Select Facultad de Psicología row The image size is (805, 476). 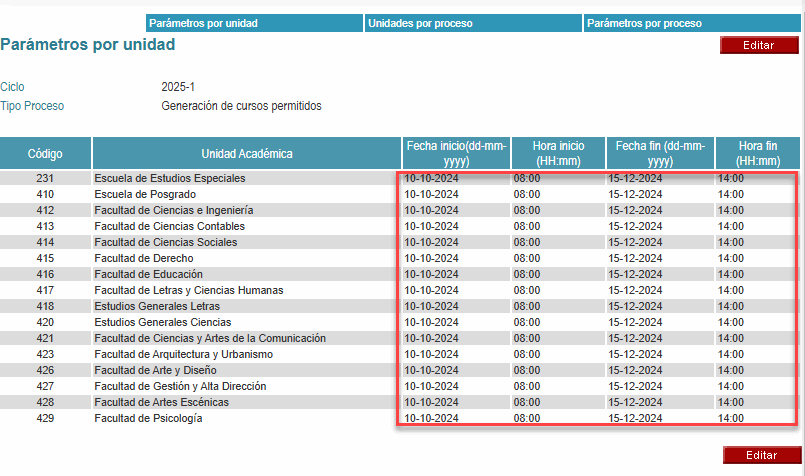148,418
